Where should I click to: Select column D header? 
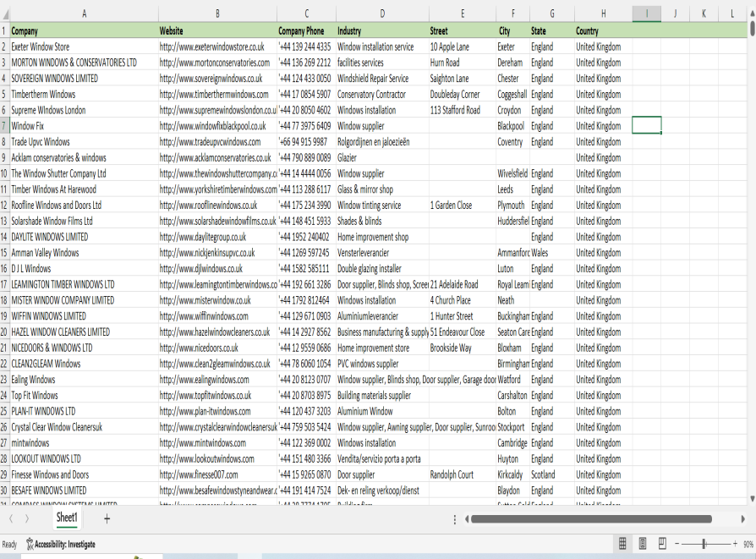(x=382, y=14)
